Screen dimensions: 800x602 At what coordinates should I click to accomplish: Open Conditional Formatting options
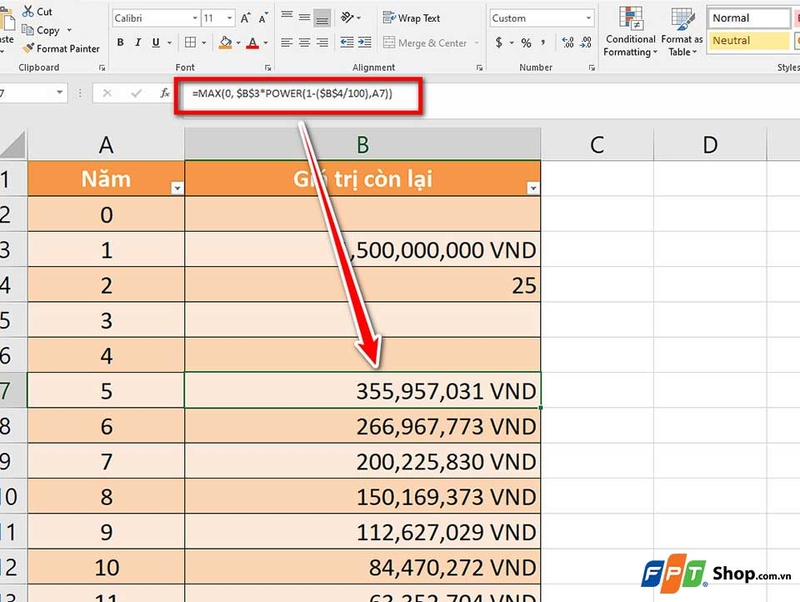click(630, 30)
